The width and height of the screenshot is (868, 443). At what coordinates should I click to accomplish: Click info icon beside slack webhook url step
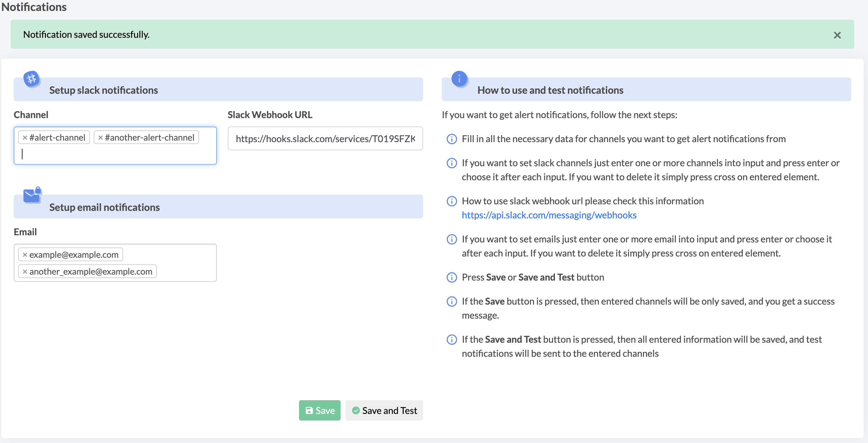(x=451, y=201)
